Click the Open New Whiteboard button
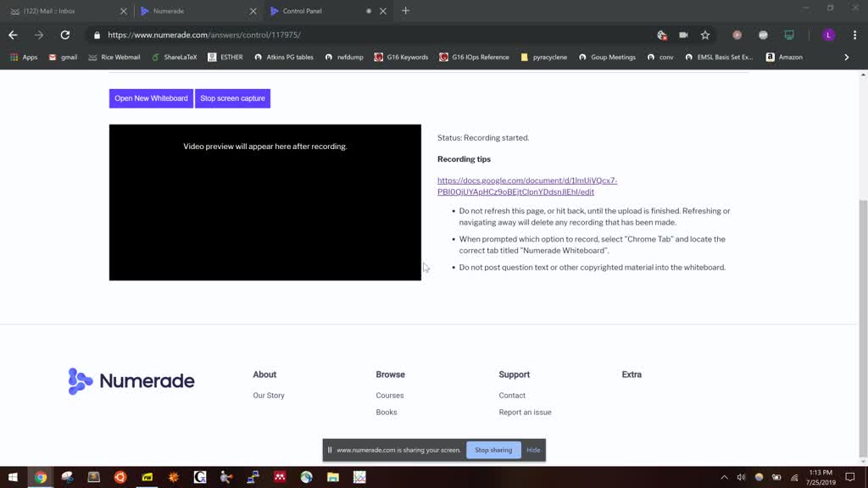Image resolution: width=868 pixels, height=488 pixels. pyautogui.click(x=151, y=98)
